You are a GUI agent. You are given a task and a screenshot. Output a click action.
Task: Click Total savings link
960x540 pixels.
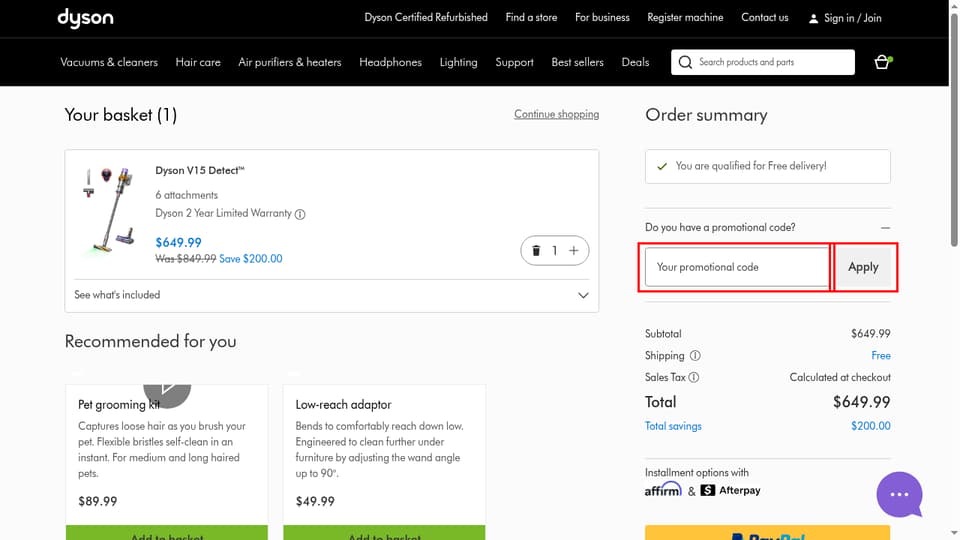[x=673, y=426]
